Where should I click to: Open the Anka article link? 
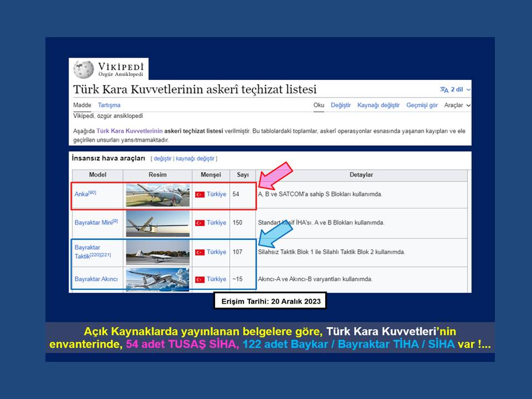click(81, 194)
